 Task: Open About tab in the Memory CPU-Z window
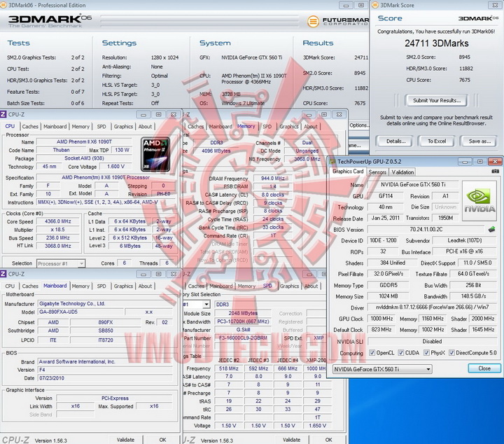click(311, 126)
